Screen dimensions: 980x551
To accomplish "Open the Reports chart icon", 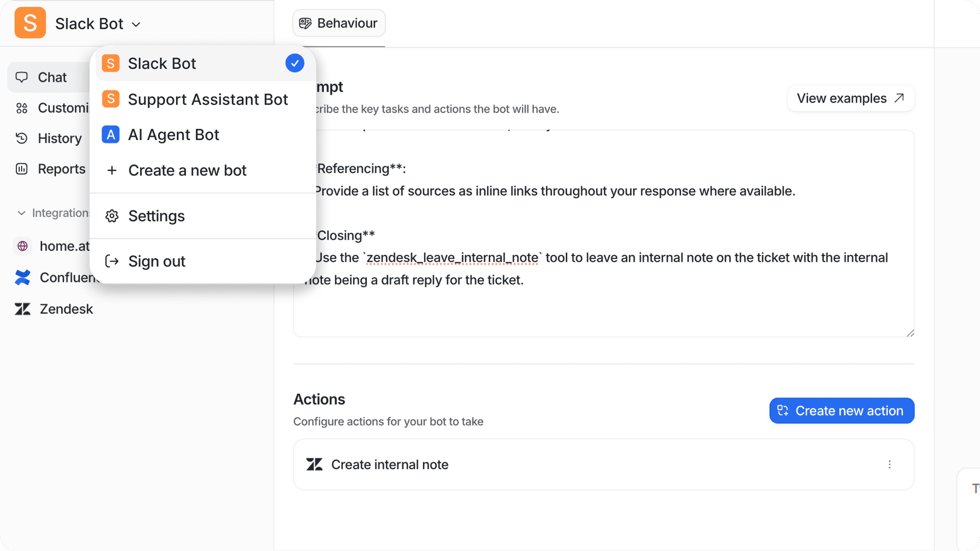I will click(22, 169).
